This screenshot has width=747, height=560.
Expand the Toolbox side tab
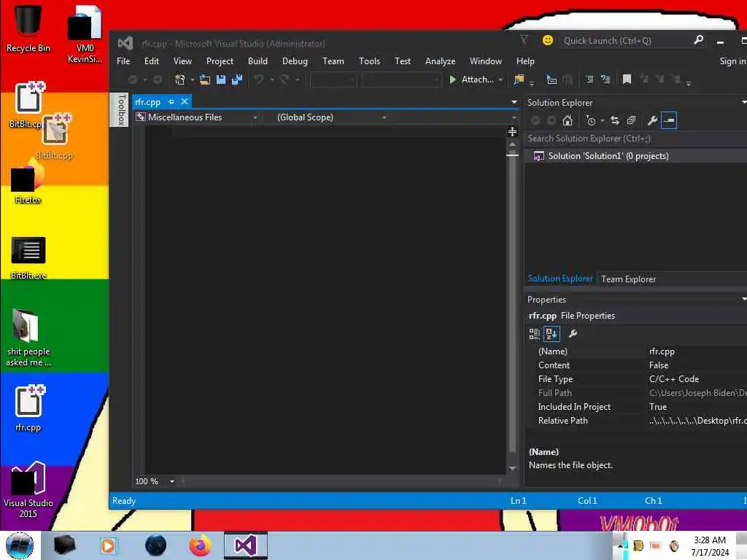click(x=120, y=109)
